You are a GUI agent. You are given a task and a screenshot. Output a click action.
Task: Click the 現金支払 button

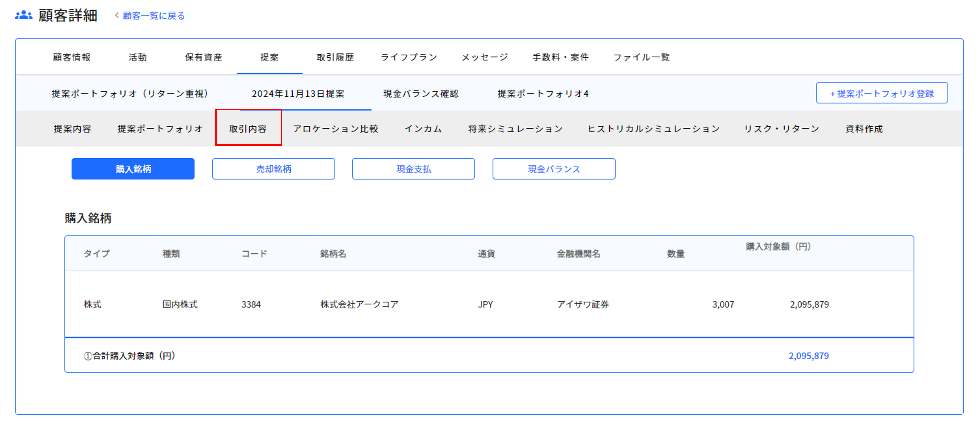[413, 169]
